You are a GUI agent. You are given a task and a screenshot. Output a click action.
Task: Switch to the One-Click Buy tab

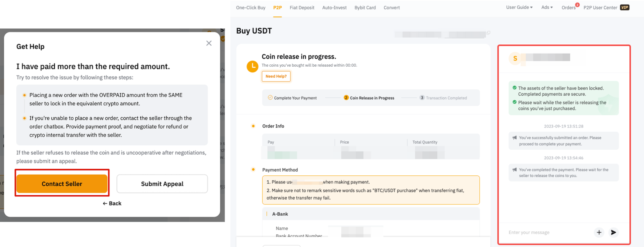pos(251,8)
